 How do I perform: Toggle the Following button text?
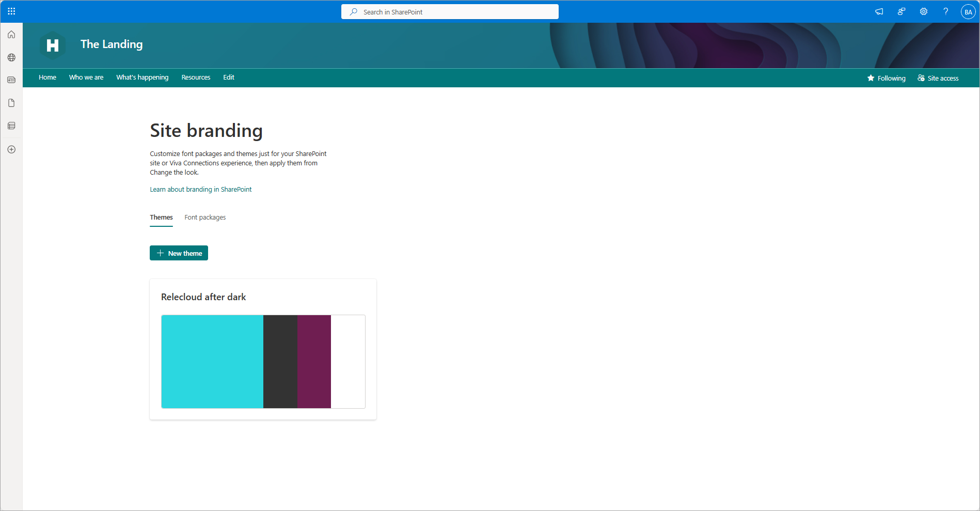click(x=892, y=78)
